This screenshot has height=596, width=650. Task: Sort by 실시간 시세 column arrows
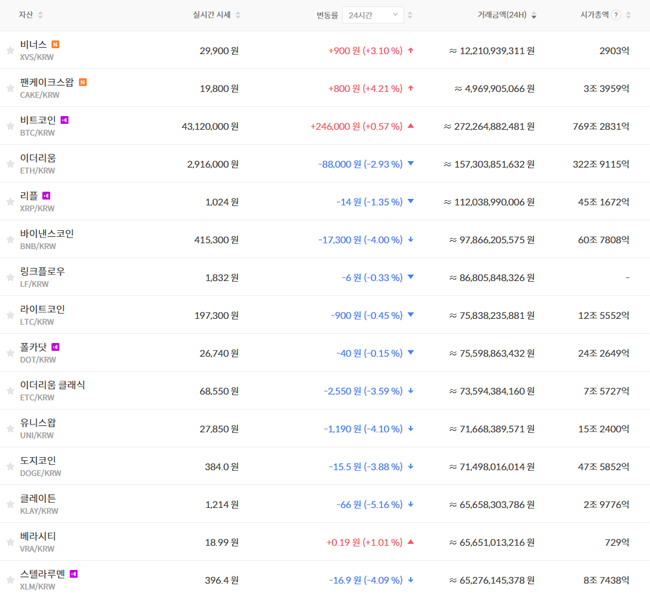(238, 15)
